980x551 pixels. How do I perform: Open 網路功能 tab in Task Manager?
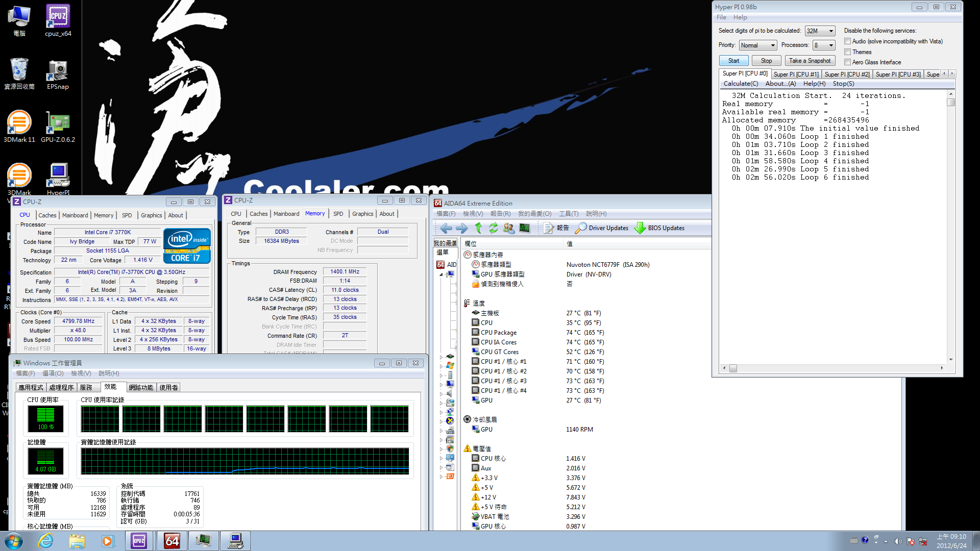click(x=141, y=388)
